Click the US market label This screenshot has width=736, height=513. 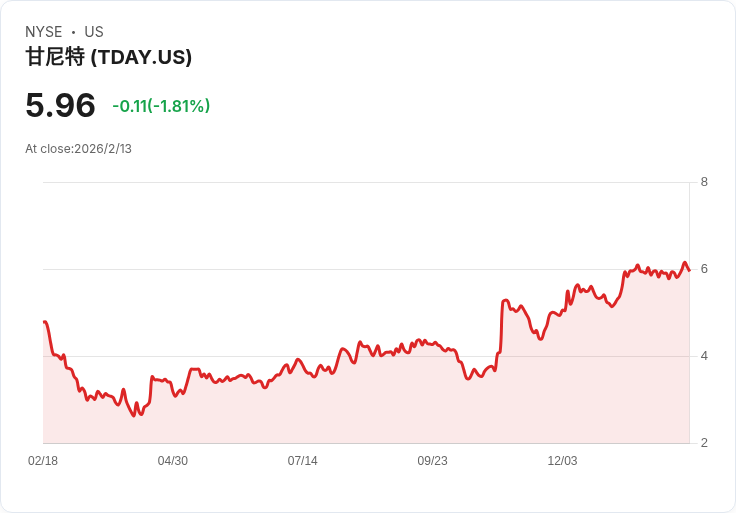pyautogui.click(x=94, y=32)
